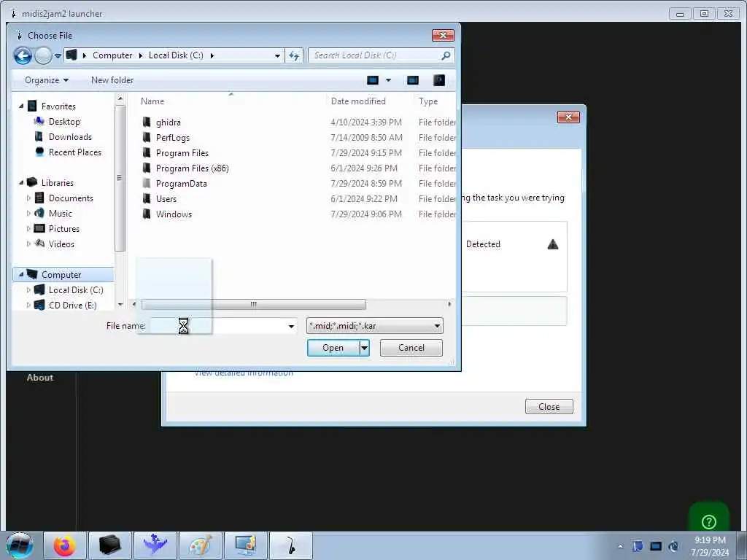Open Paint from the taskbar

[201, 545]
